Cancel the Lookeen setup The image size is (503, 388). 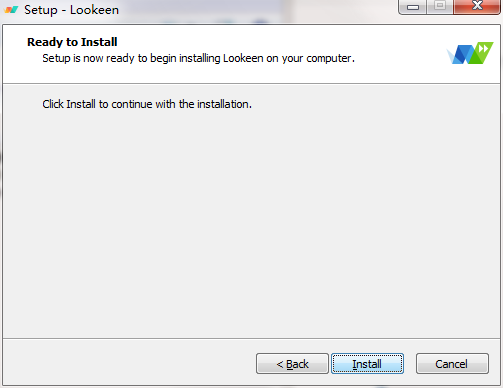(x=452, y=364)
